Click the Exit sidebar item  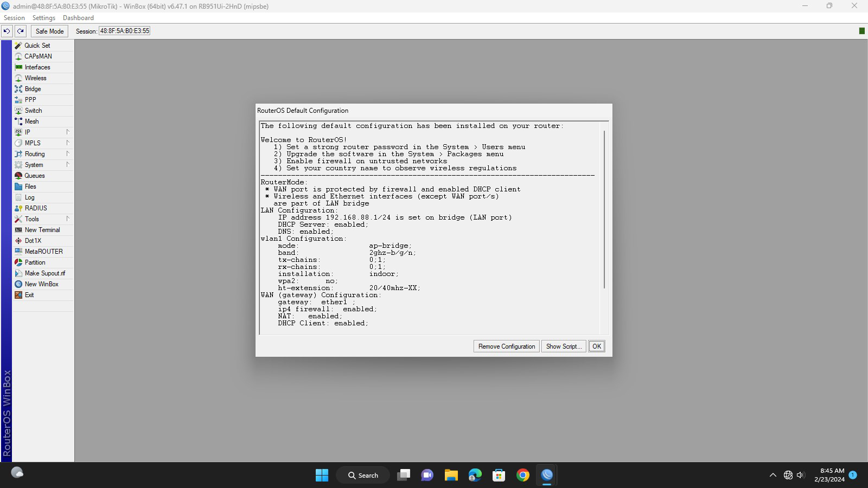pyautogui.click(x=43, y=295)
